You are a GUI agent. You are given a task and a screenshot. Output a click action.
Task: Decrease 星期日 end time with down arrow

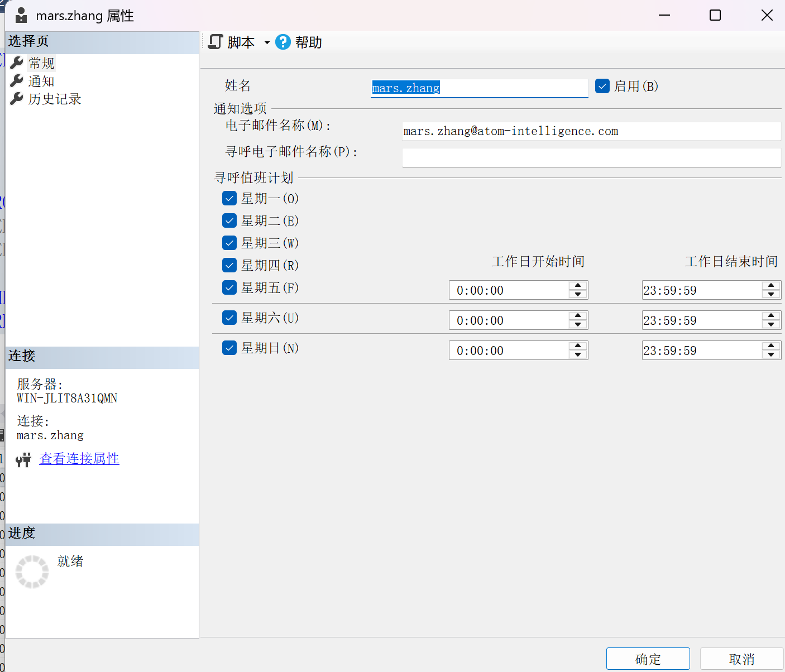point(771,354)
